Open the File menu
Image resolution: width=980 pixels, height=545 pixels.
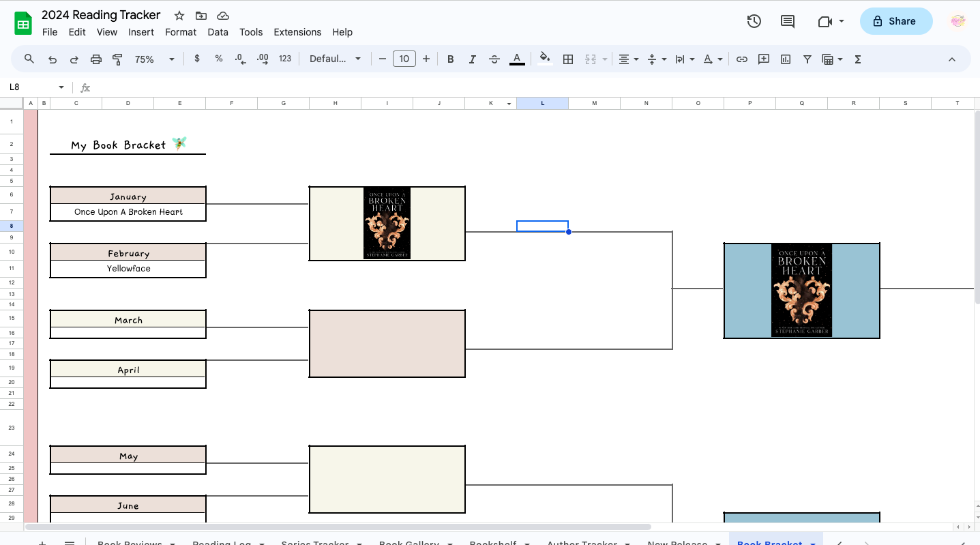[x=50, y=32]
